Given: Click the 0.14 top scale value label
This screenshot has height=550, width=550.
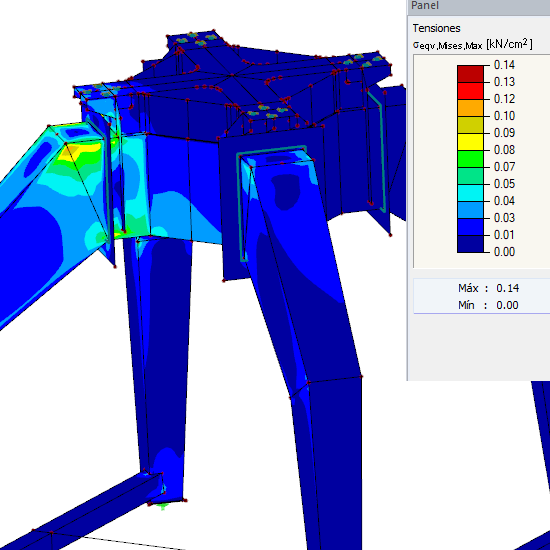Looking at the screenshot, I should click(x=504, y=65).
